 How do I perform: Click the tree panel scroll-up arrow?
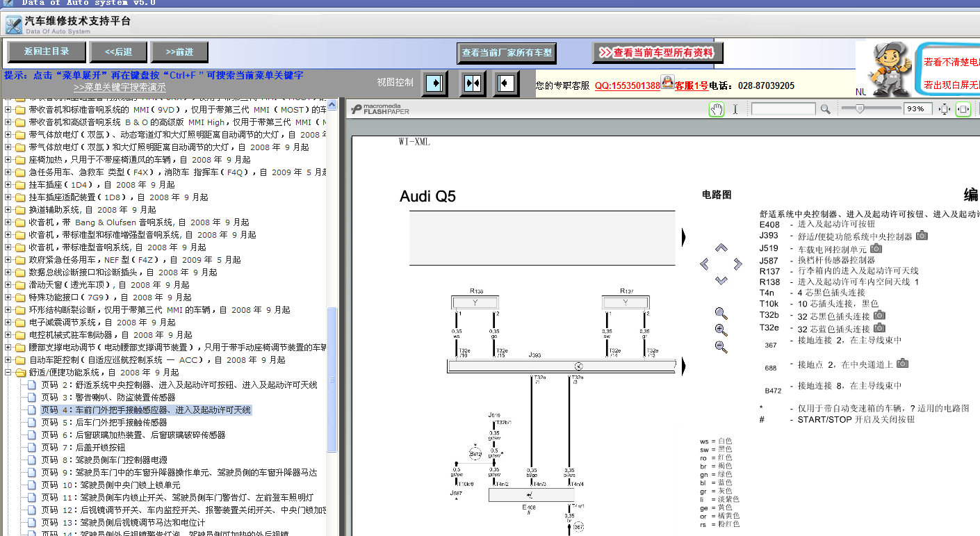(332, 105)
